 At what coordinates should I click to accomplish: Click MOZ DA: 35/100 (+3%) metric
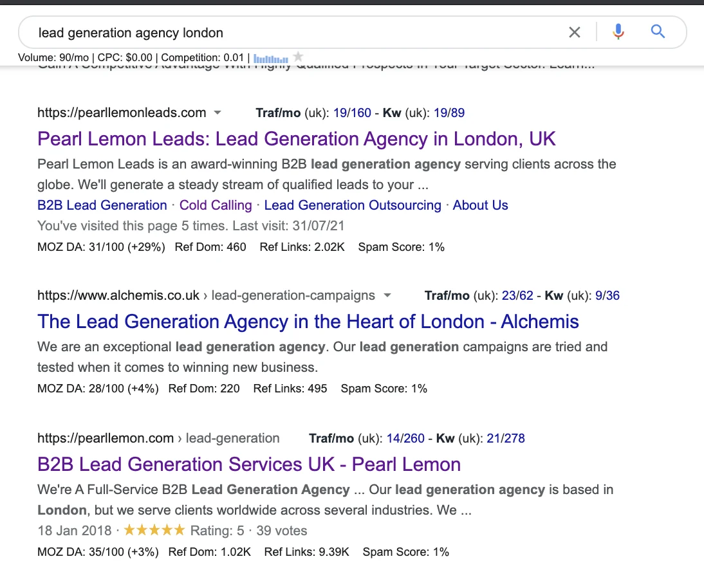click(x=98, y=551)
